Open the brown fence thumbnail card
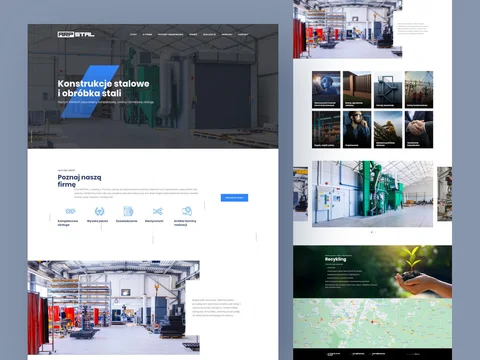 click(x=357, y=89)
